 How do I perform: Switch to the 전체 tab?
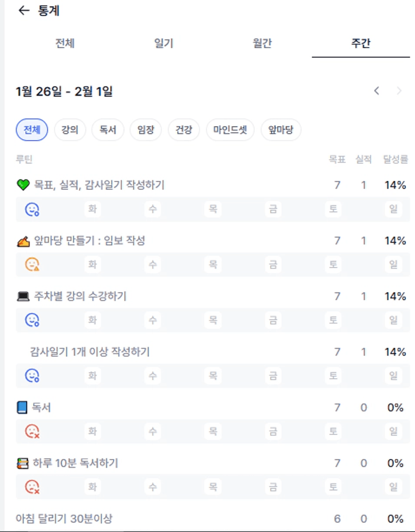point(65,43)
